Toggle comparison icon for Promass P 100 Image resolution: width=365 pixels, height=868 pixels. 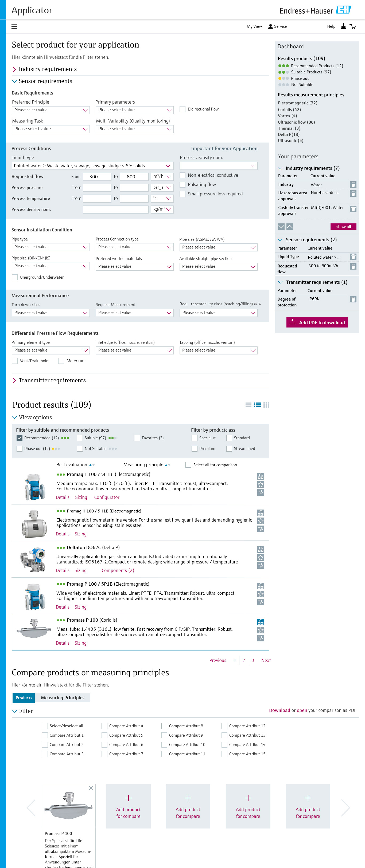click(261, 622)
